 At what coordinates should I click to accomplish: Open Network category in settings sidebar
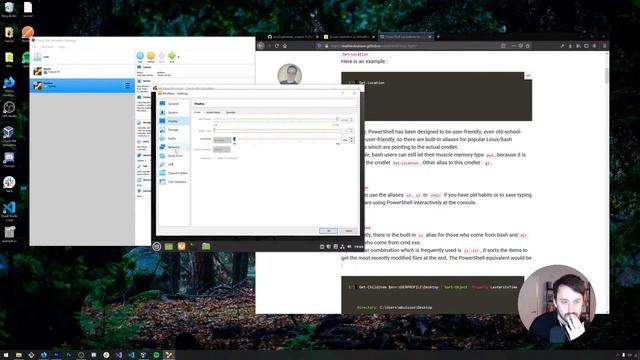(173, 147)
